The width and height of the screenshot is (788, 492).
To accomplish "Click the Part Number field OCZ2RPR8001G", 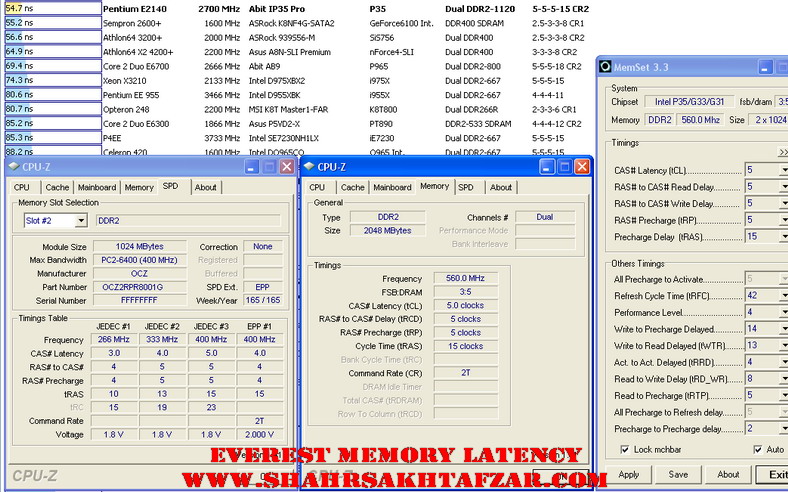I will [x=140, y=287].
